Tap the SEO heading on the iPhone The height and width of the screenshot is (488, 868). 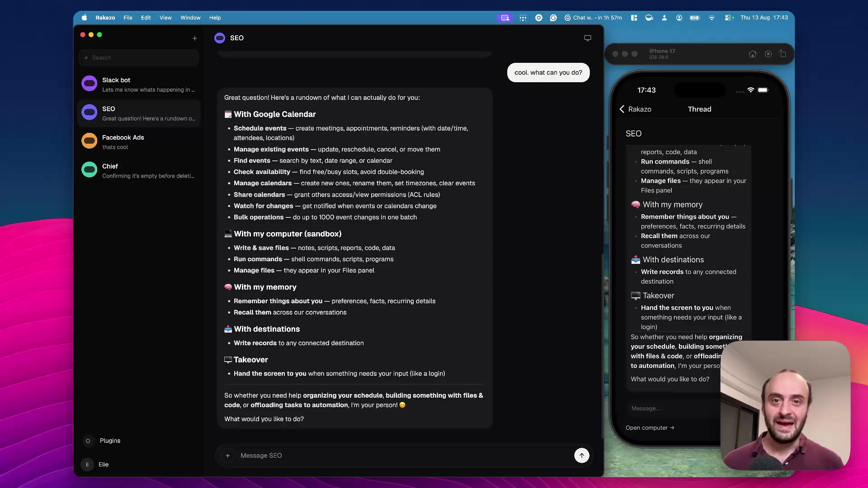point(633,134)
